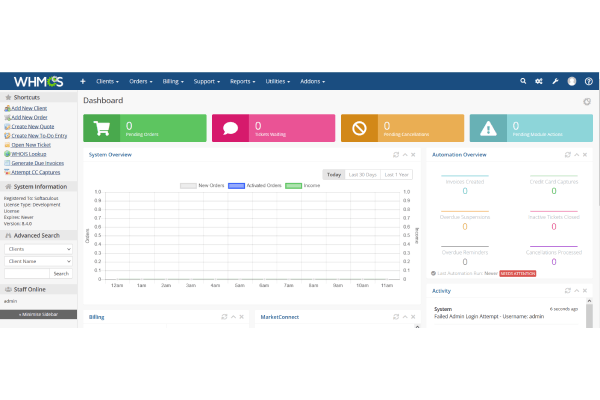Viewport: 600px width, 400px height.
Task: Click the plus icon in the top navbar
Action: click(x=83, y=81)
